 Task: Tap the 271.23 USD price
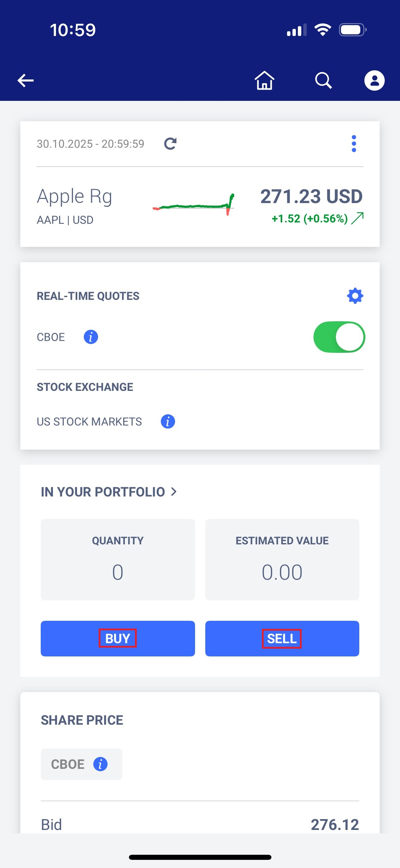(x=311, y=197)
